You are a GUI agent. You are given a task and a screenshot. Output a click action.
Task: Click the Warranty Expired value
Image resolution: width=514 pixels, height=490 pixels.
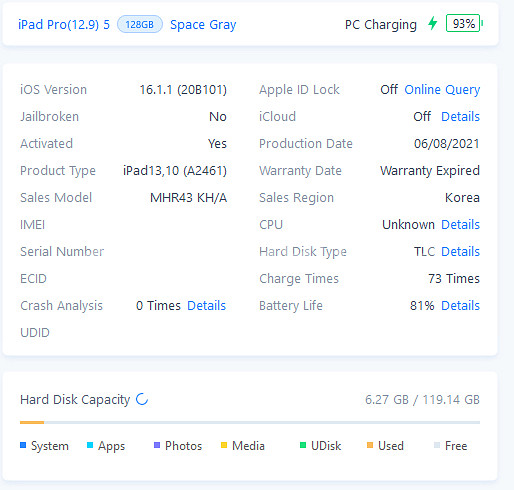430,171
